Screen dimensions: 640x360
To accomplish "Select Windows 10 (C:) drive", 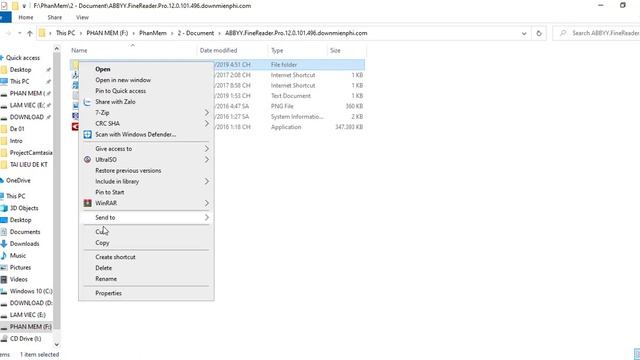I will pyautogui.click(x=31, y=291).
